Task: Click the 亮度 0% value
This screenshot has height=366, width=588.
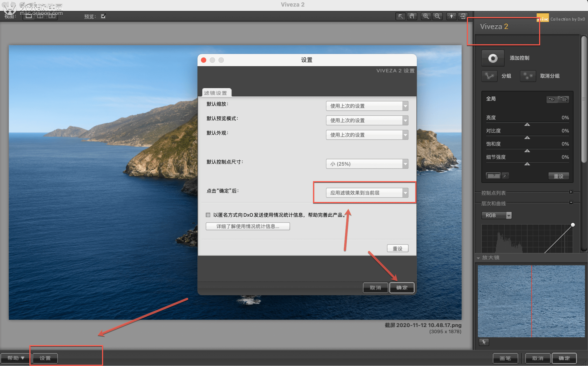Action: [x=565, y=118]
